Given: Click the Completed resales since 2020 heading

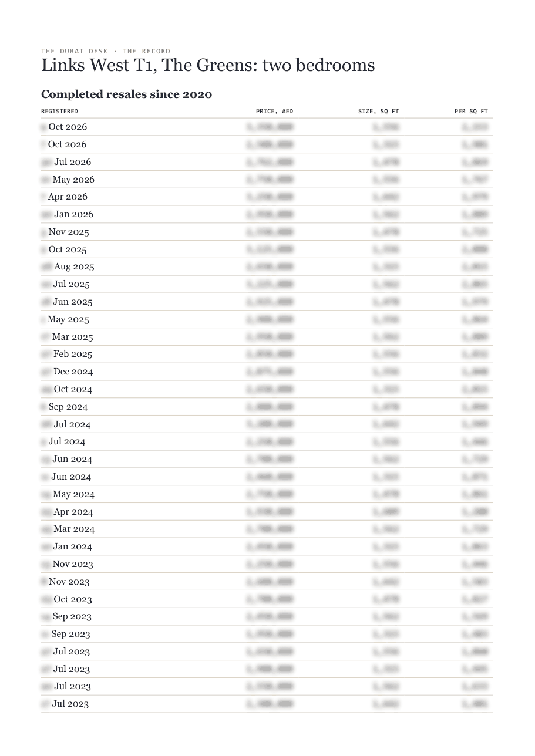Looking at the screenshot, I should pos(126,95).
